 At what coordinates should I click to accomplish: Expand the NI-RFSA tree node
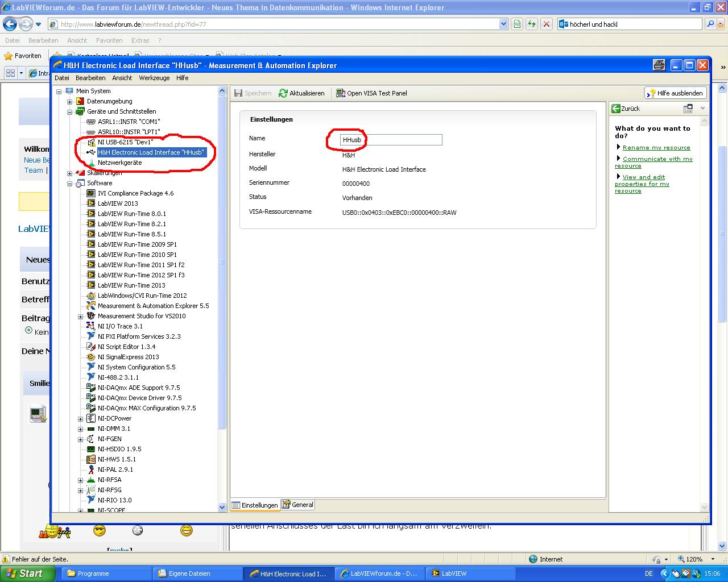(x=81, y=480)
